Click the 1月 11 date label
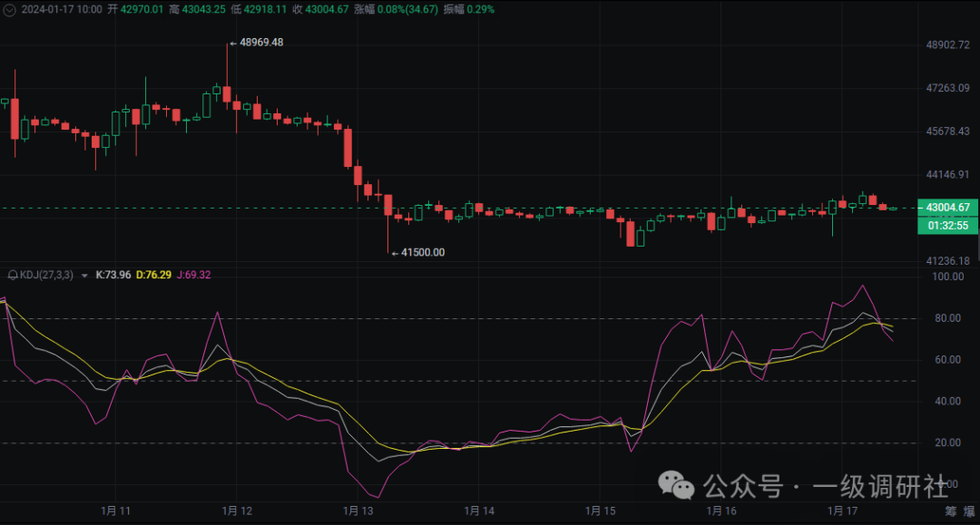Image resolution: width=980 pixels, height=525 pixels. 115,510
